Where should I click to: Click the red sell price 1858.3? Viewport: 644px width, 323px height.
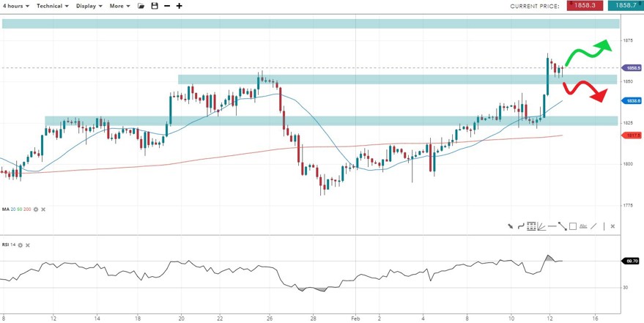tap(584, 5)
